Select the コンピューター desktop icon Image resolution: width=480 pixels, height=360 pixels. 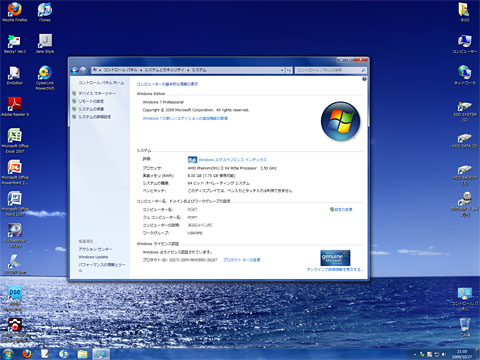464,43
